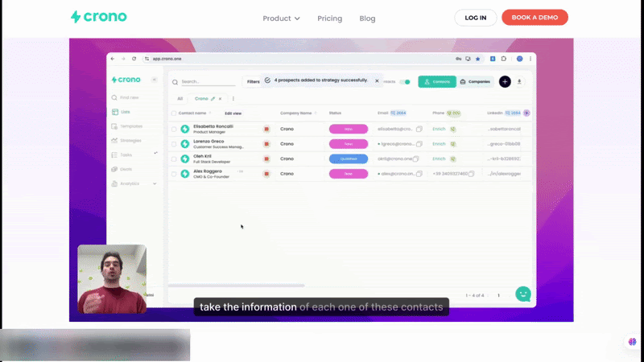Open the Strategies sidebar item
This screenshot has height=362, width=644.
(x=126, y=141)
